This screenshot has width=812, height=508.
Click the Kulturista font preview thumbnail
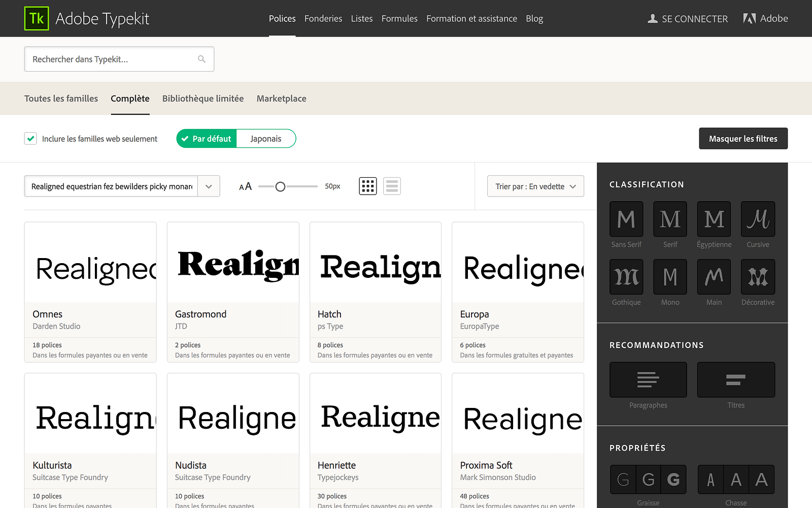pyautogui.click(x=90, y=414)
